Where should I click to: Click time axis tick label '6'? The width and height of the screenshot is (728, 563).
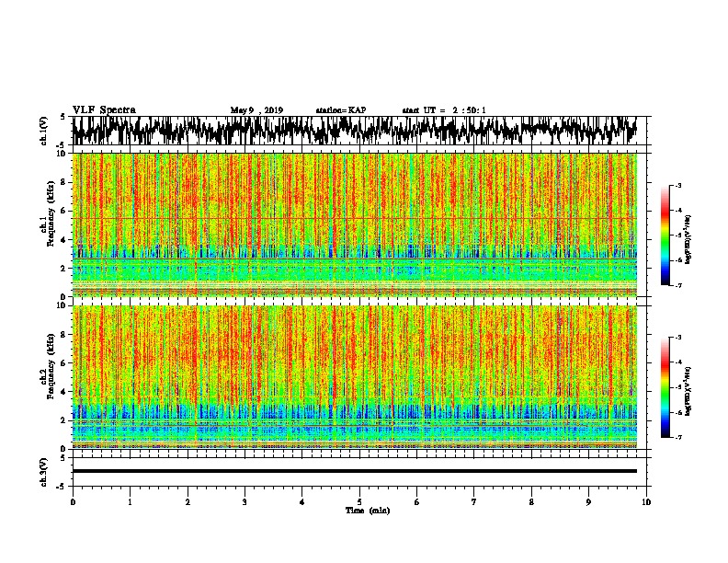(417, 501)
